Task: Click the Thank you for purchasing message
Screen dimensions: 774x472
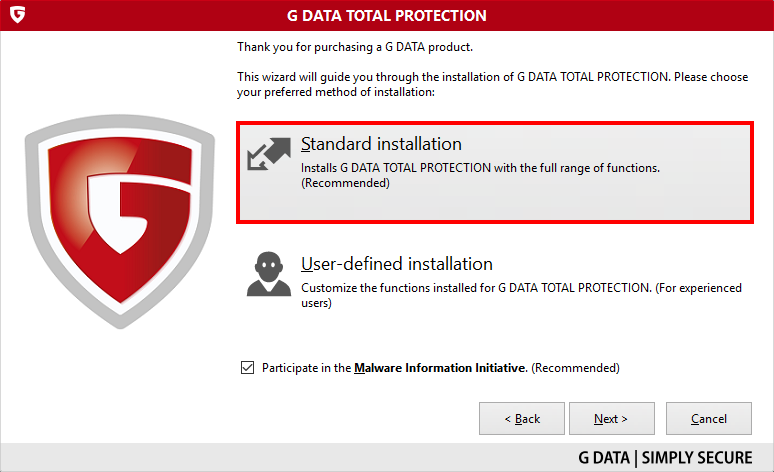Action: pyautogui.click(x=355, y=47)
